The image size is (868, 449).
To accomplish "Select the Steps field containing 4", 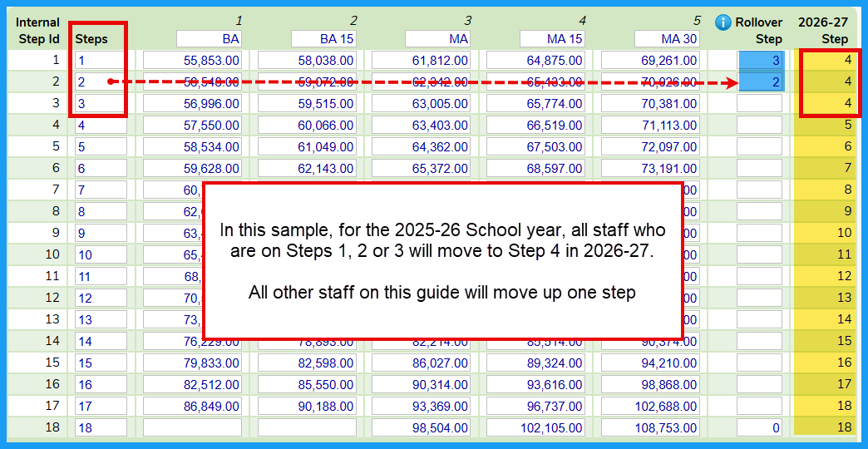I will [x=101, y=125].
